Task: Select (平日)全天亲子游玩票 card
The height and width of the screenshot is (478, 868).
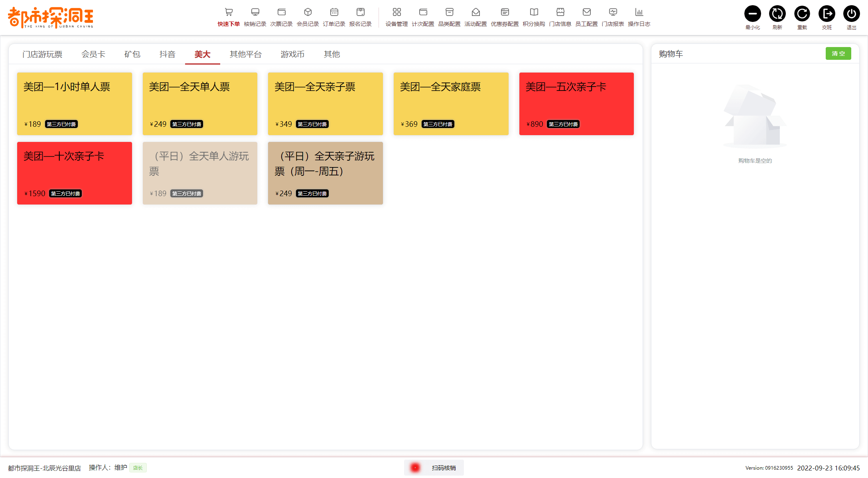Action: point(325,173)
